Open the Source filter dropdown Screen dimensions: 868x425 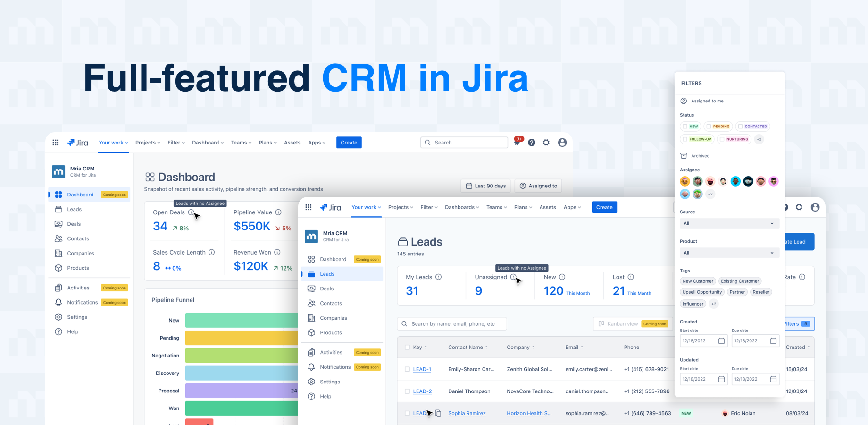point(729,223)
